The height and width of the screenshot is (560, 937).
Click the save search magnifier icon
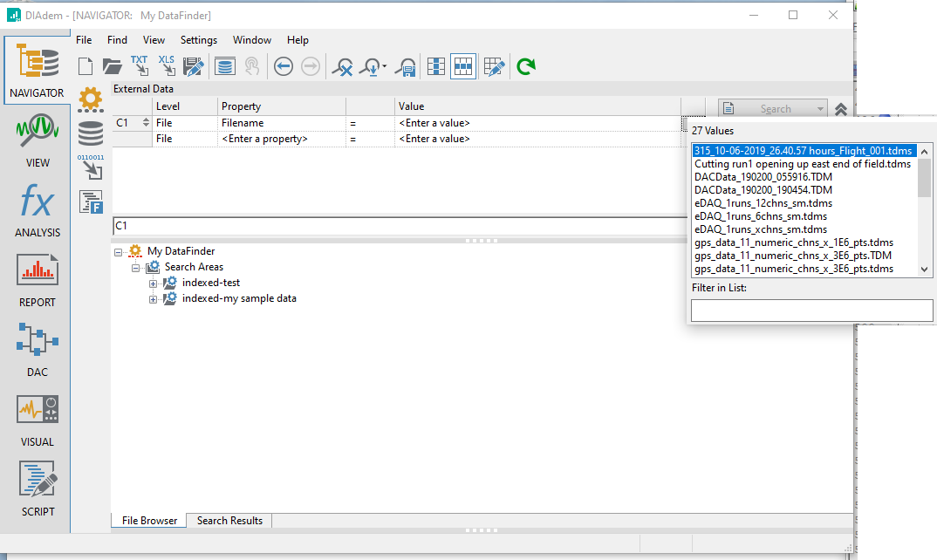[405, 66]
